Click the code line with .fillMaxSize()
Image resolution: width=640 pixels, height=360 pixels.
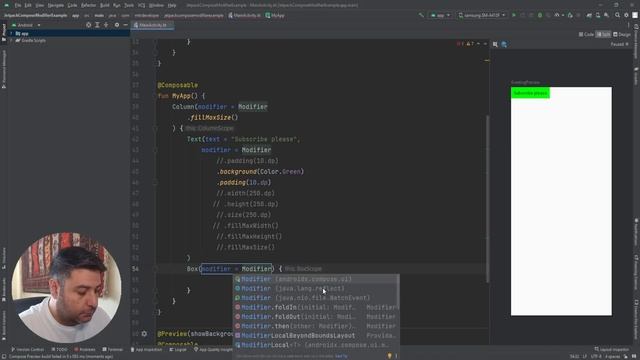(214, 118)
